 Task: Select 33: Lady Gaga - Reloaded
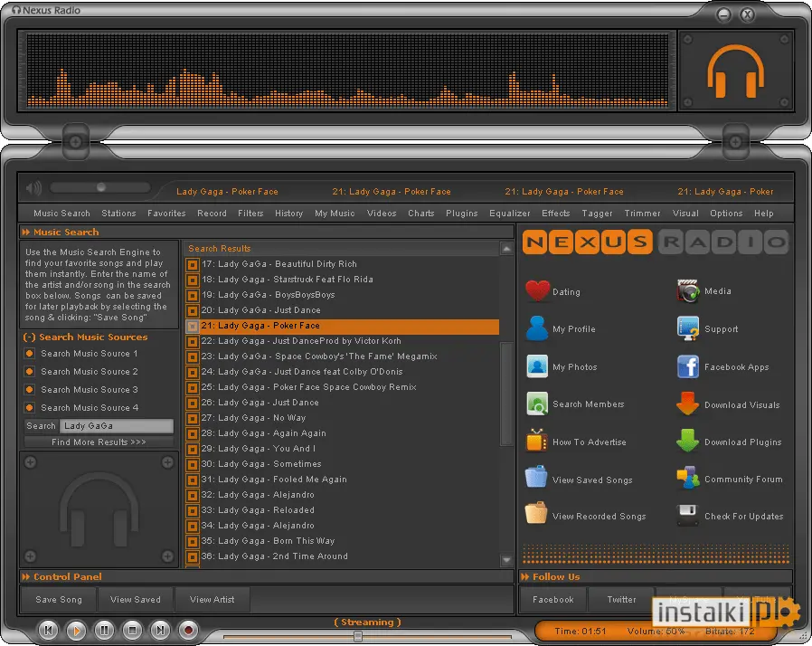coord(343,510)
